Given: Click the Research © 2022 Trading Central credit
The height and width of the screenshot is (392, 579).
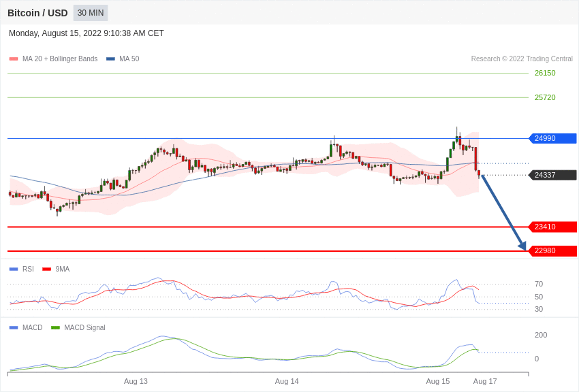Looking at the screenshot, I should click(x=522, y=59).
